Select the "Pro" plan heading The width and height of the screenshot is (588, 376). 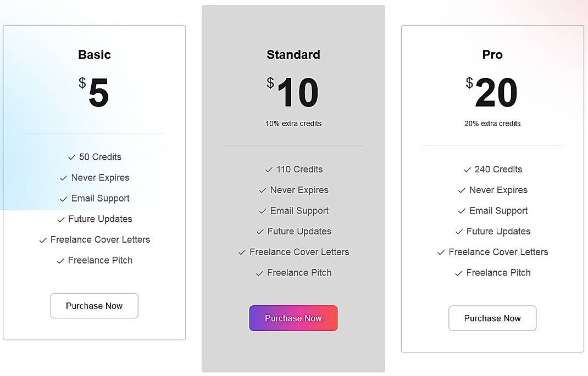click(x=492, y=55)
